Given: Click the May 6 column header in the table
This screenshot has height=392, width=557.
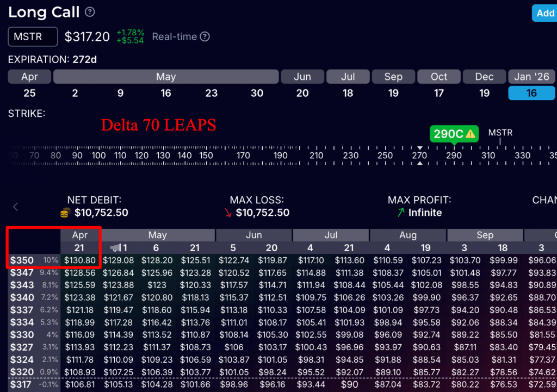Looking at the screenshot, I should coord(156,248).
